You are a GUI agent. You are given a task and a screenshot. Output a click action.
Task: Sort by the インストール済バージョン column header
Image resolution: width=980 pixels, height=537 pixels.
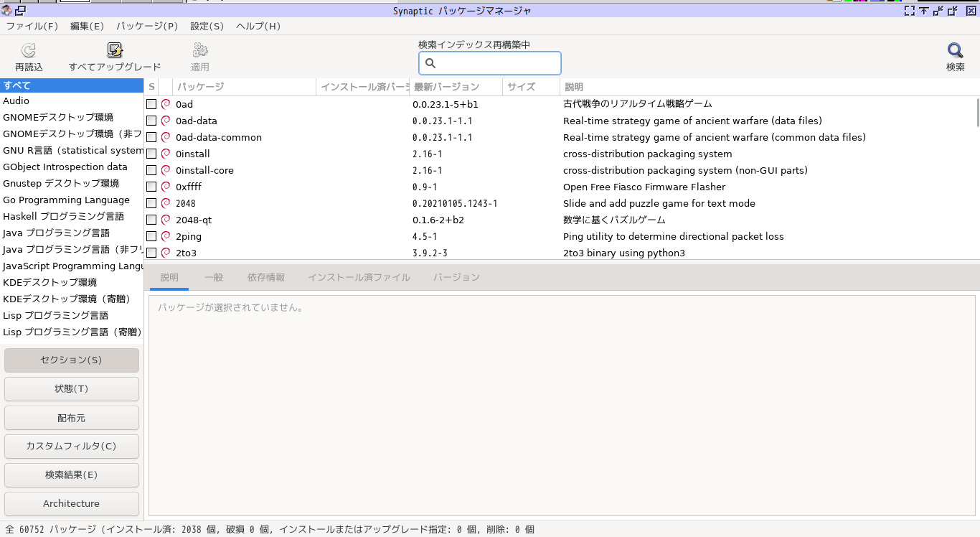click(362, 87)
